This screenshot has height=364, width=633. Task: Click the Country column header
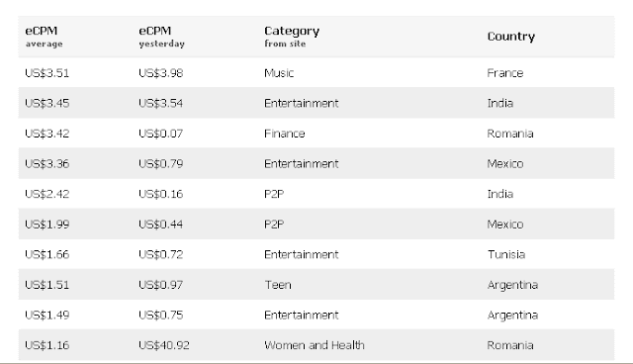[511, 37]
